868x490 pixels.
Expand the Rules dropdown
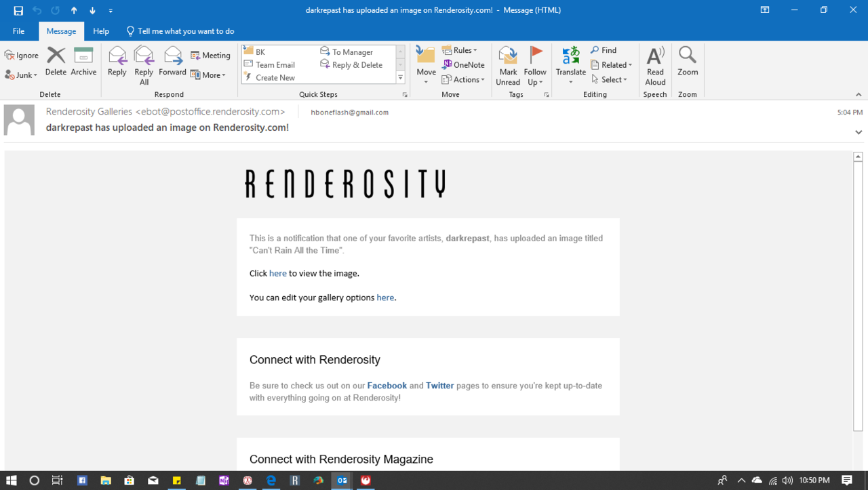coord(460,50)
